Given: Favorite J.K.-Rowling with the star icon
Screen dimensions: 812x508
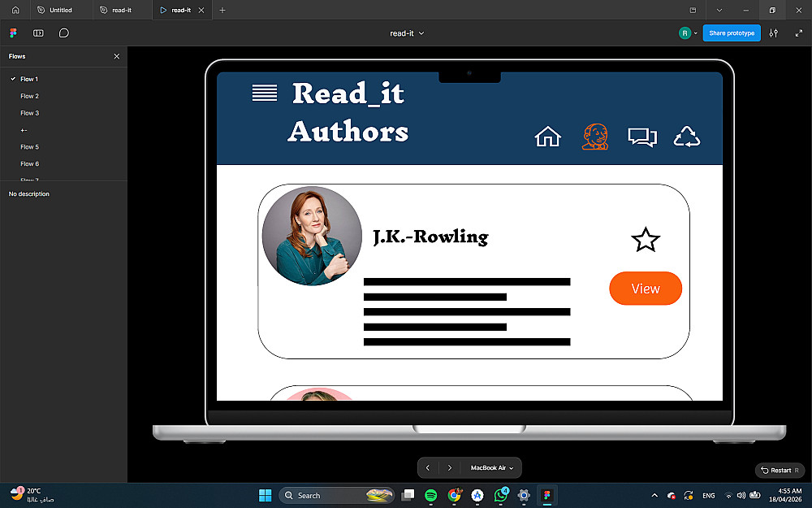Looking at the screenshot, I should coord(646,240).
